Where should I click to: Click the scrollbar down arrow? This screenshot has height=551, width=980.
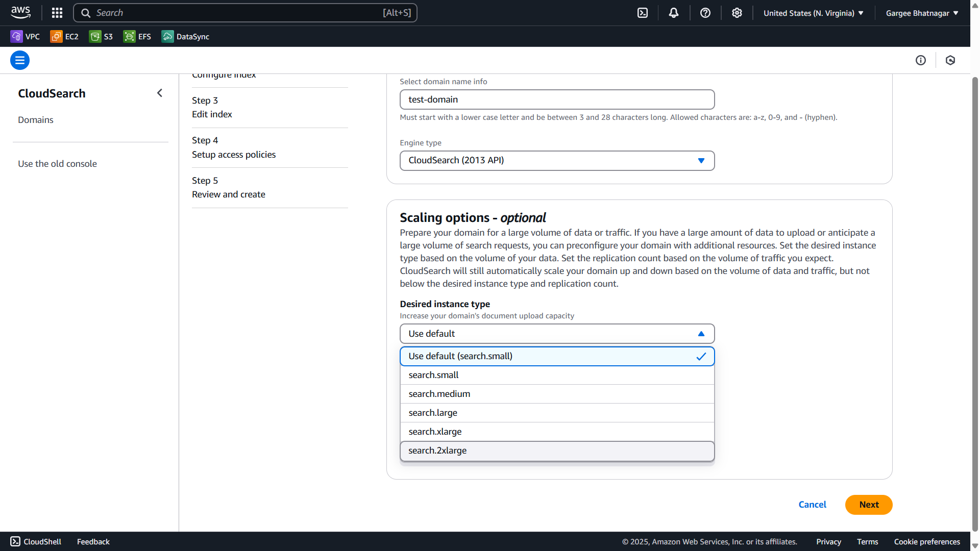975,545
